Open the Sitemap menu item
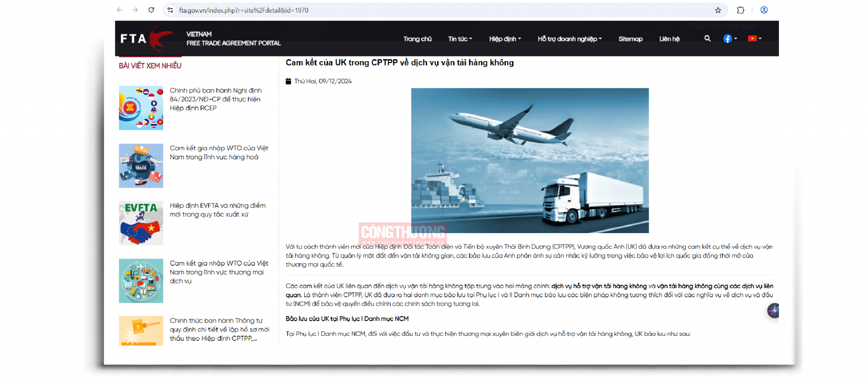Image resolution: width=868 pixels, height=382 pixels. (630, 39)
